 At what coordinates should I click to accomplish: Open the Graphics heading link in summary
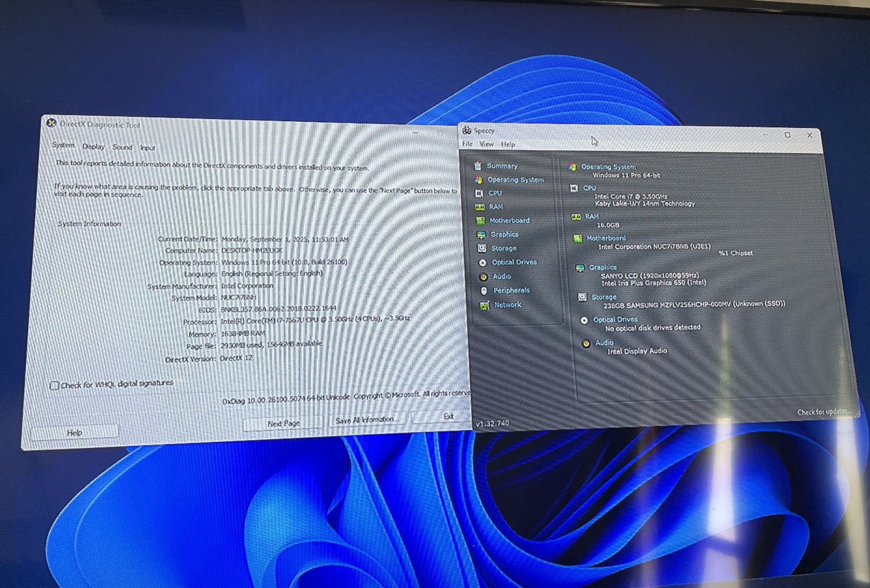(x=603, y=268)
